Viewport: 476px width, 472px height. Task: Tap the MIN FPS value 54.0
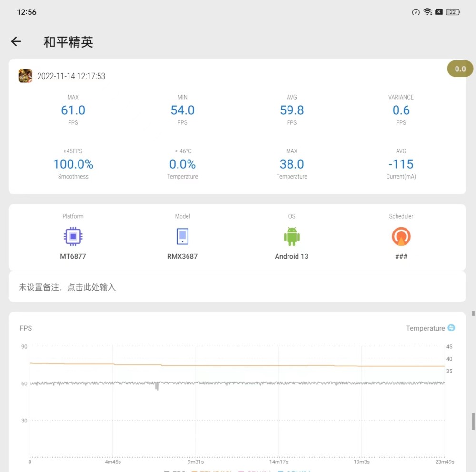(x=182, y=110)
